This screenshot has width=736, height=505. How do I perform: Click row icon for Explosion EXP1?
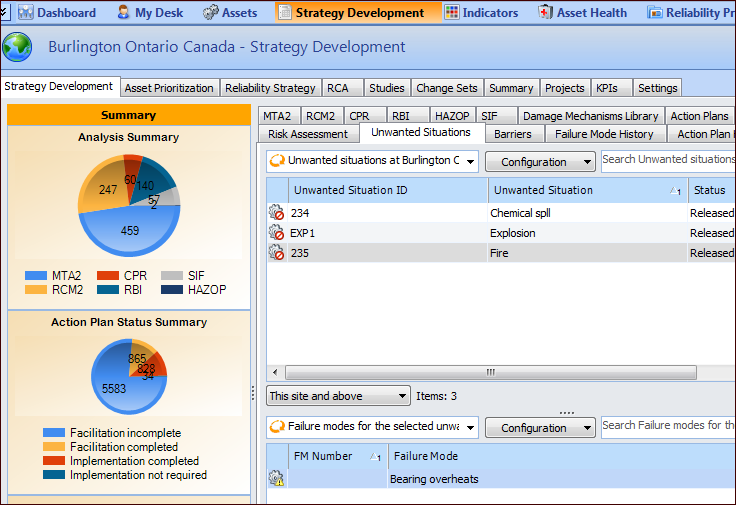(x=276, y=233)
